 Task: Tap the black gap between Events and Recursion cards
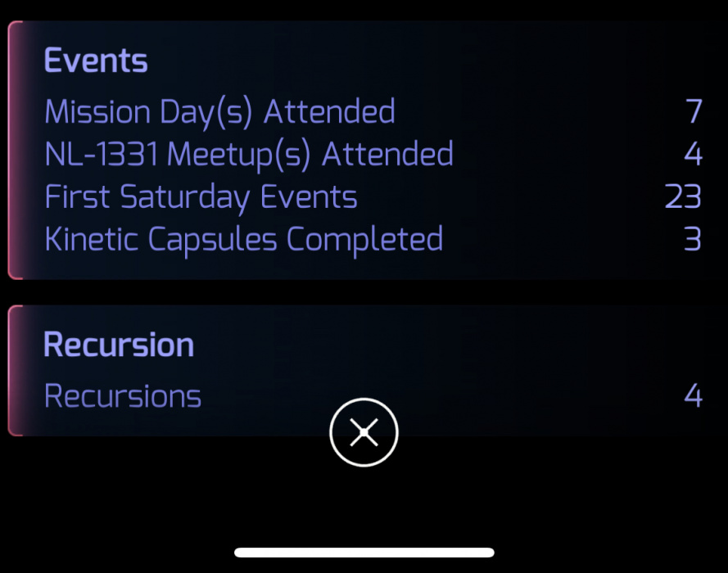pyautogui.click(x=364, y=292)
